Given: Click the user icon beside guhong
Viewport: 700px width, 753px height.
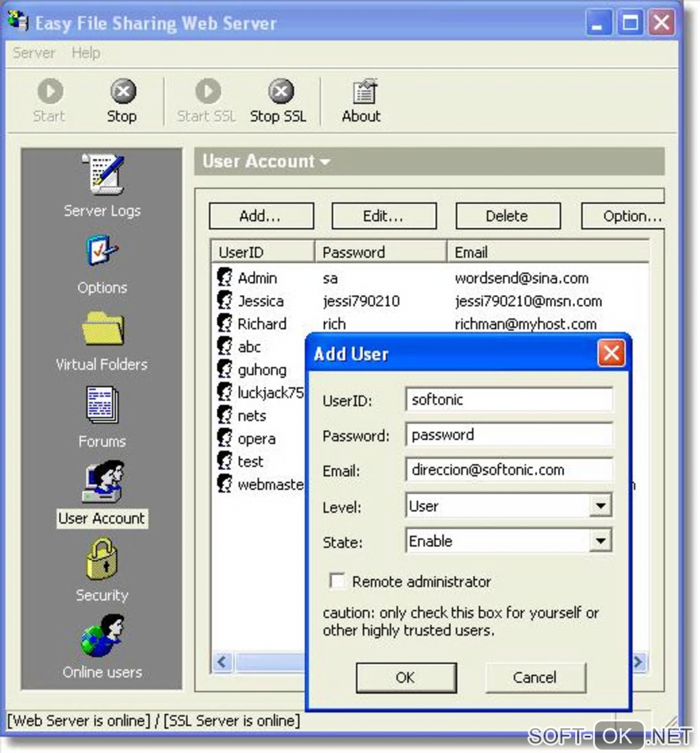Looking at the screenshot, I should pos(224,369).
